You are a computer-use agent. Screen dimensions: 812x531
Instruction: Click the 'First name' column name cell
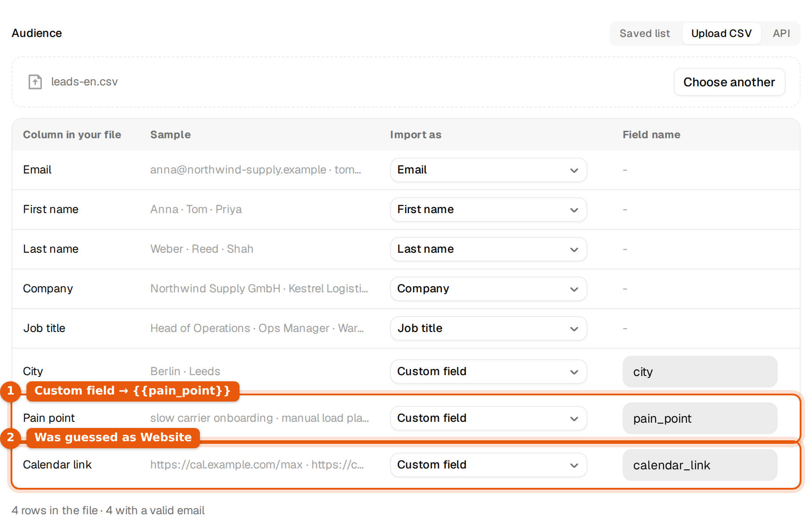point(51,210)
